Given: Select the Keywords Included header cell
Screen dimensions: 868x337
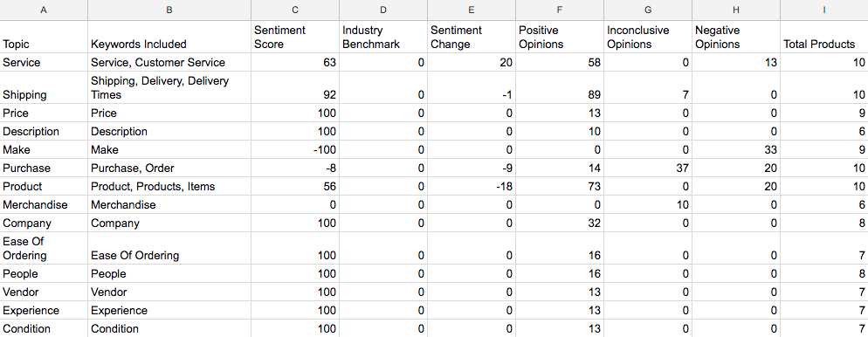Looking at the screenshot, I should click(169, 37).
